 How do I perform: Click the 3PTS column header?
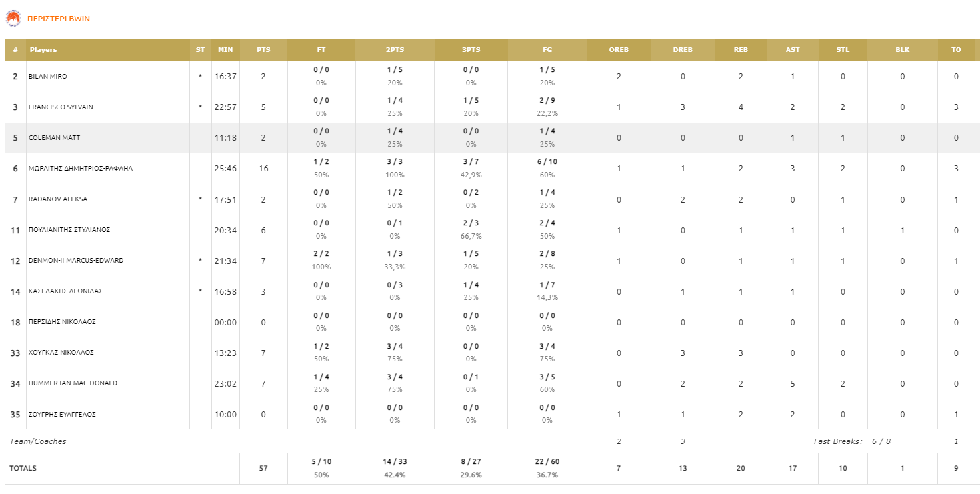click(x=471, y=50)
